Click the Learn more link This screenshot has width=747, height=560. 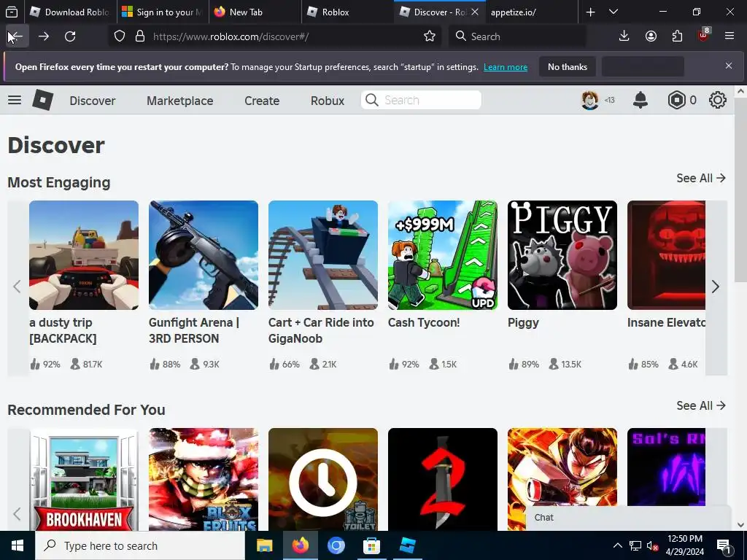pos(506,66)
